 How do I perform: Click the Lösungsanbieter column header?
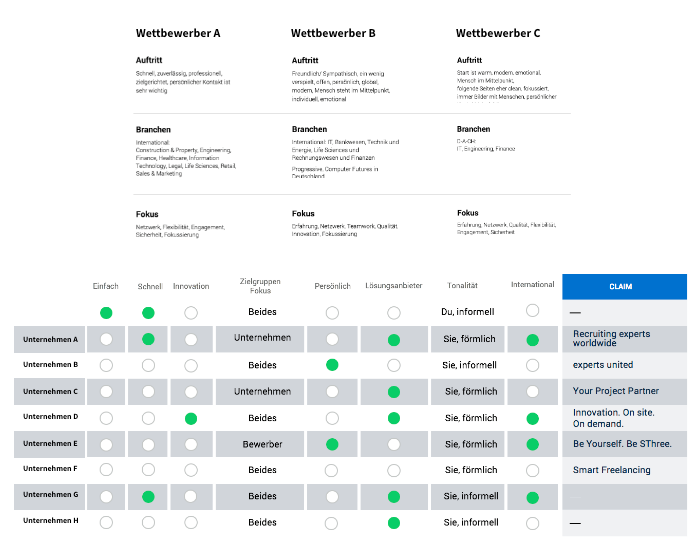(x=394, y=285)
